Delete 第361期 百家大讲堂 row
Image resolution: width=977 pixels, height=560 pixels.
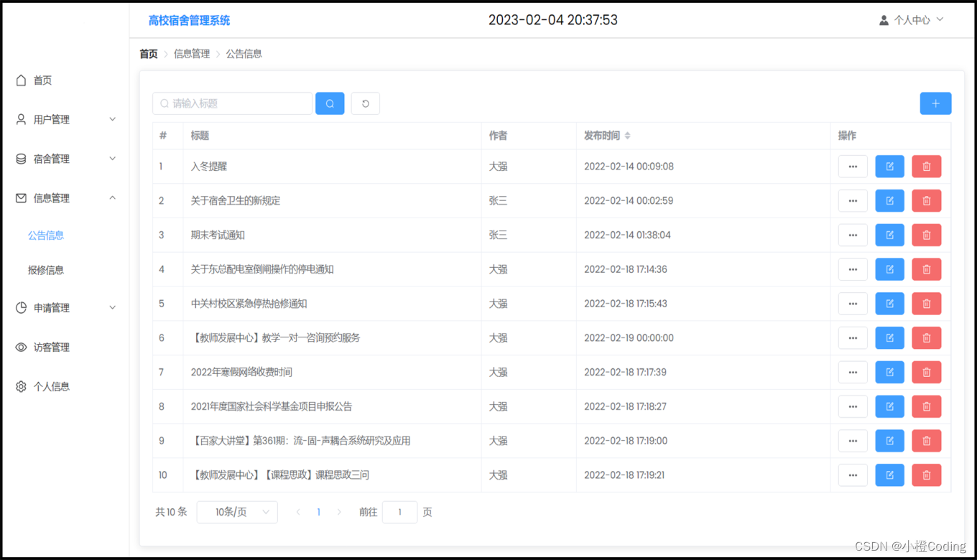coord(926,441)
